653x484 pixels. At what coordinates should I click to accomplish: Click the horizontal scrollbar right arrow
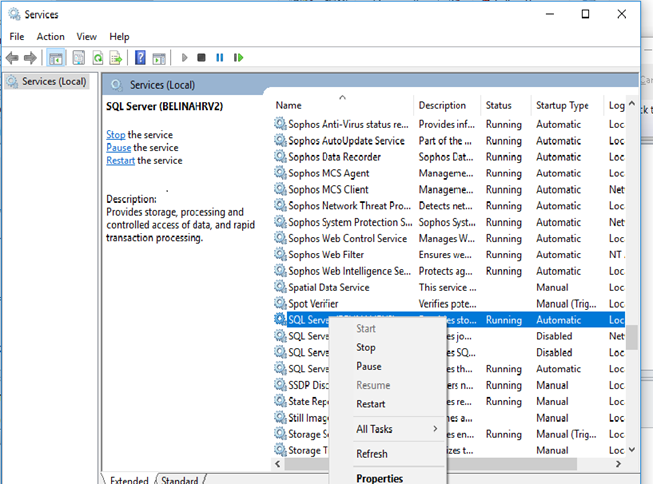point(618,464)
